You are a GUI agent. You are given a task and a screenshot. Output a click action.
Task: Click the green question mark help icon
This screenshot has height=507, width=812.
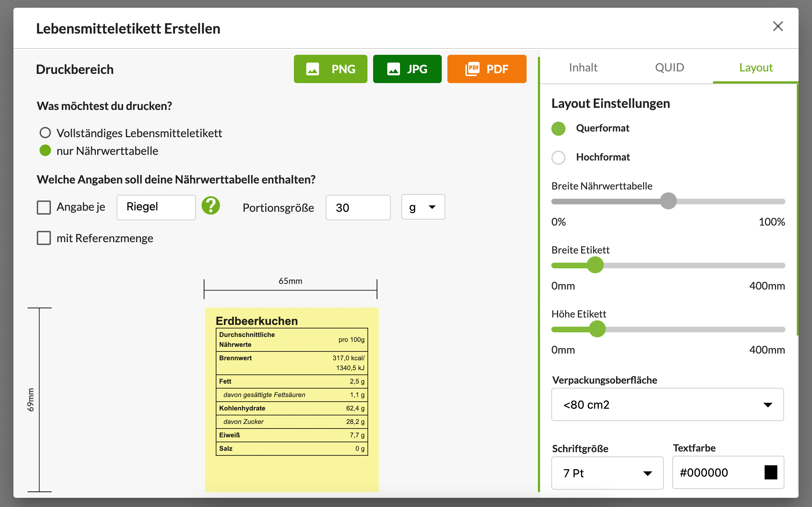click(211, 206)
